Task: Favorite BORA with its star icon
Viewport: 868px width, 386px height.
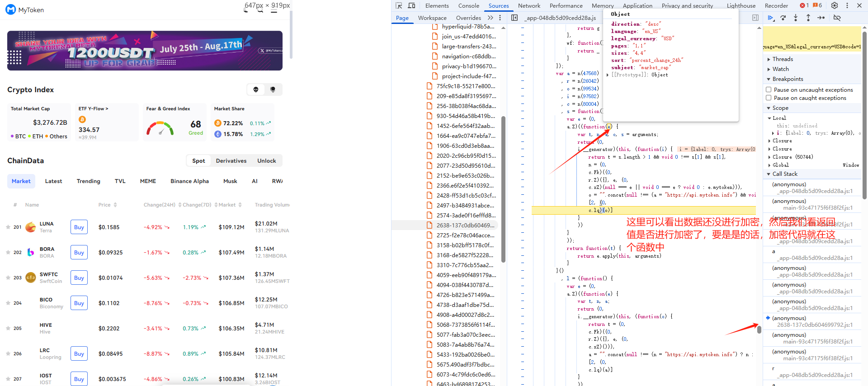Action: coord(8,252)
